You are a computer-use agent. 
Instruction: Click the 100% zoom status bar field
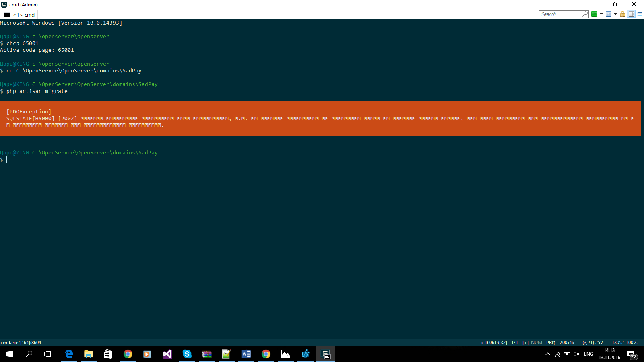[632, 343]
